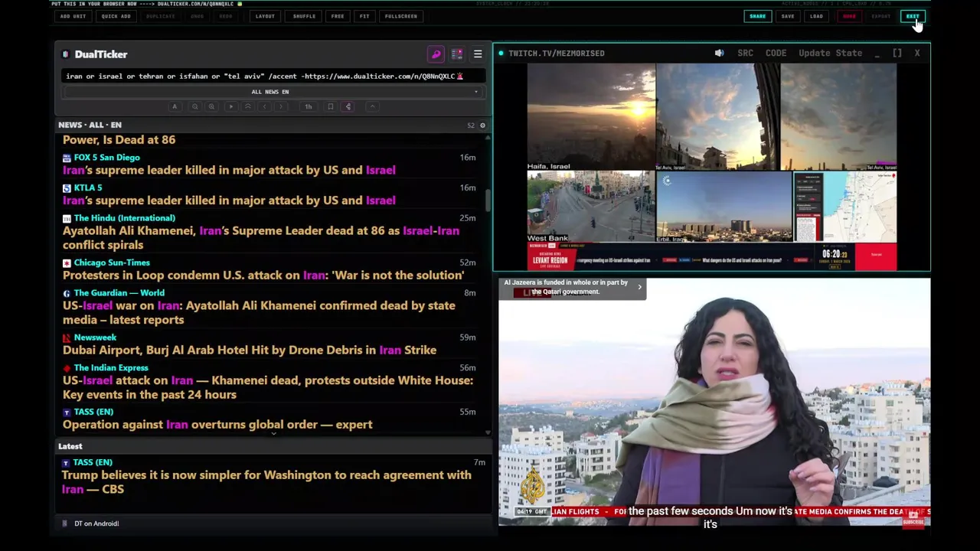The height and width of the screenshot is (551, 980).
Task: Close the Al Jazeera funding notice chevron
Action: click(x=639, y=287)
